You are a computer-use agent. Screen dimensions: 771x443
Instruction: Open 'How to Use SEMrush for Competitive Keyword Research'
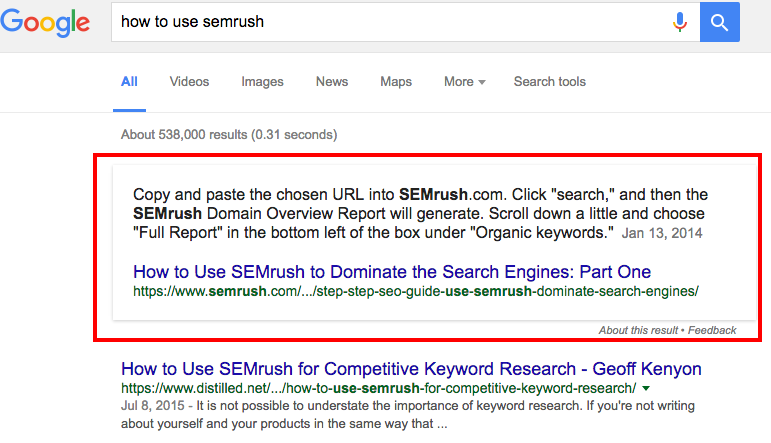[411, 369]
